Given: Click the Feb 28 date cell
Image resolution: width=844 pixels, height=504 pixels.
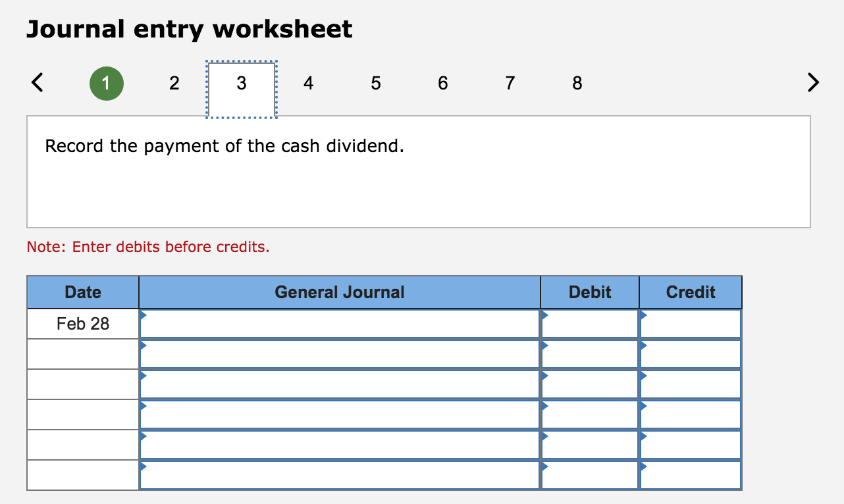Looking at the screenshot, I should (x=82, y=323).
